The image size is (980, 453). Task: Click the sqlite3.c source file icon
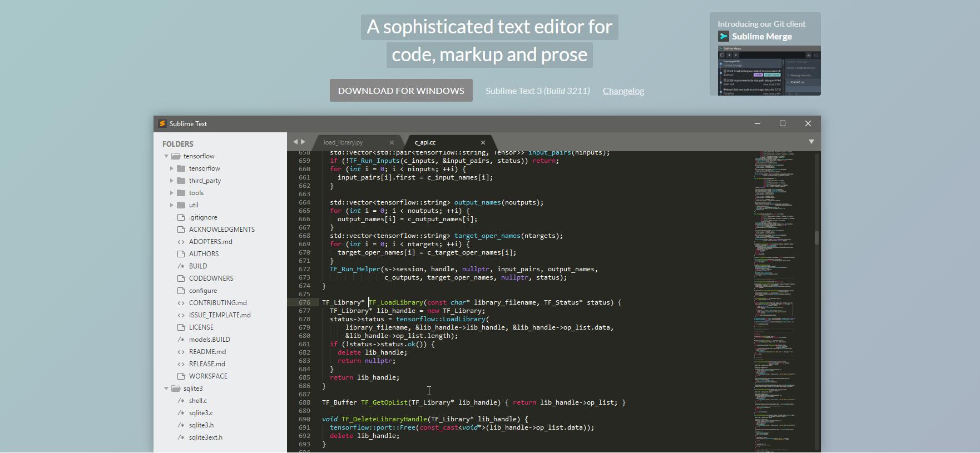coord(181,413)
